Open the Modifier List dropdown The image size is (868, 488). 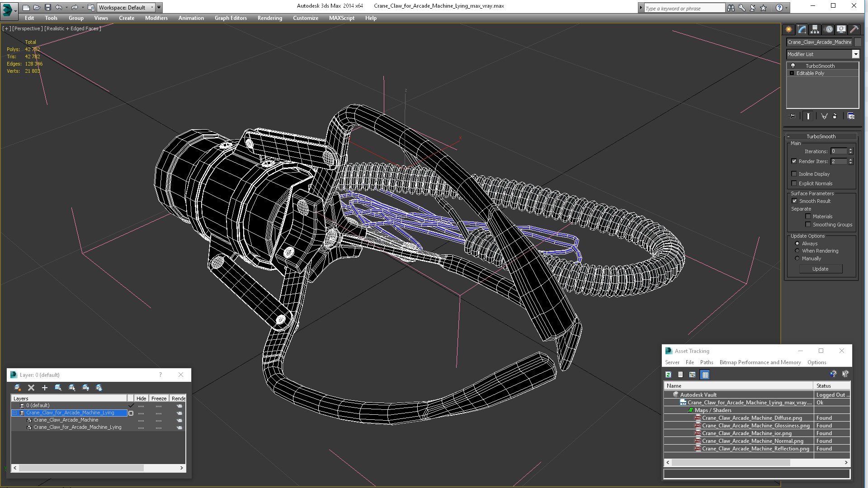pyautogui.click(x=855, y=54)
